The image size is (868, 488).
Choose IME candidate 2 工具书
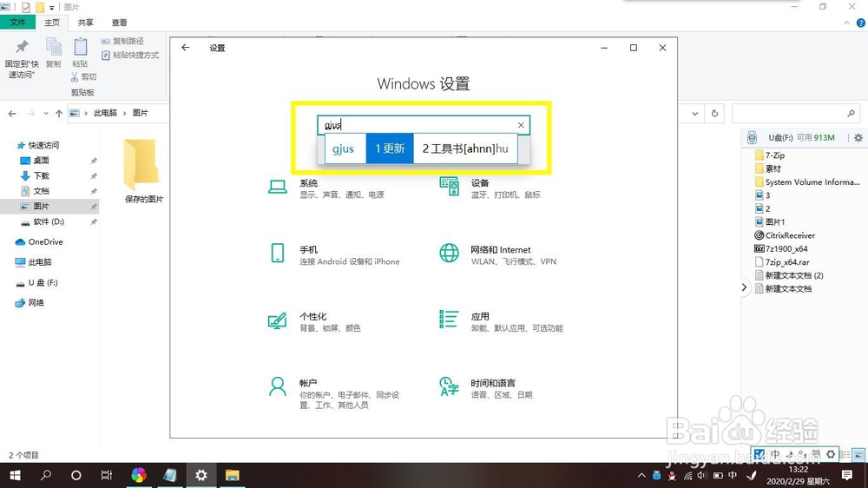click(465, 148)
